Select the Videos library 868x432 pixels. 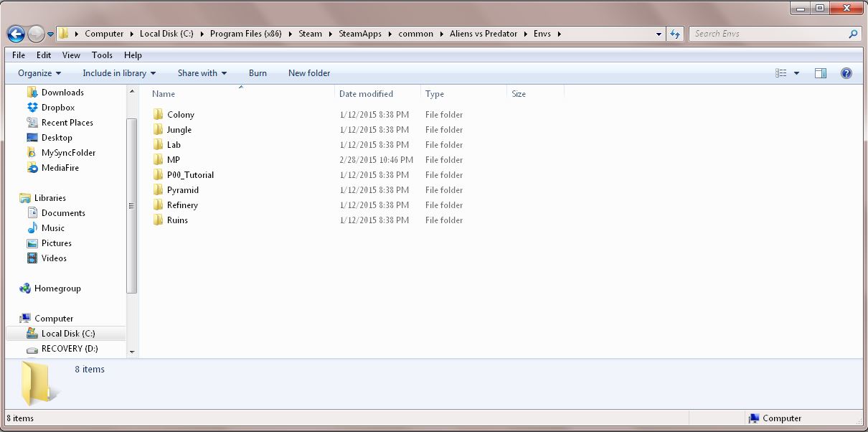click(x=54, y=258)
